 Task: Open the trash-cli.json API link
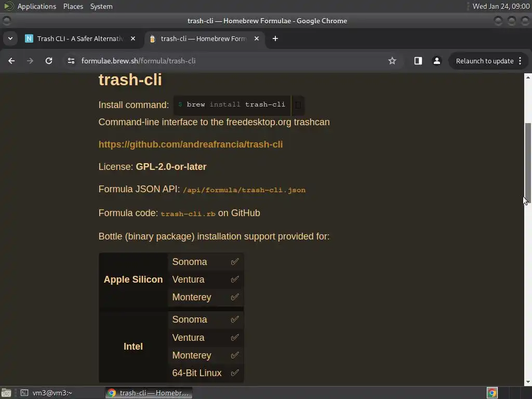(244, 190)
